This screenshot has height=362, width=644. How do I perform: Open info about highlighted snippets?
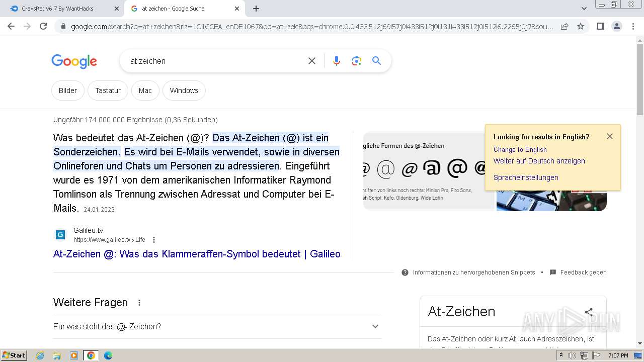pos(468,273)
